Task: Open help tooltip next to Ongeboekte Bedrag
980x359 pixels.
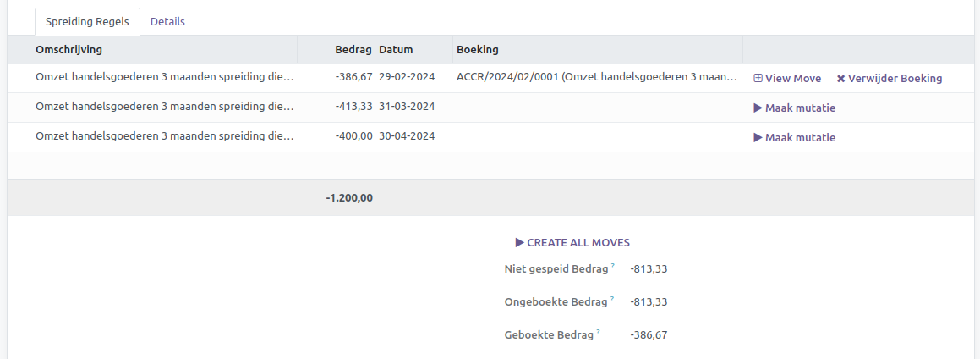Action: click(612, 299)
